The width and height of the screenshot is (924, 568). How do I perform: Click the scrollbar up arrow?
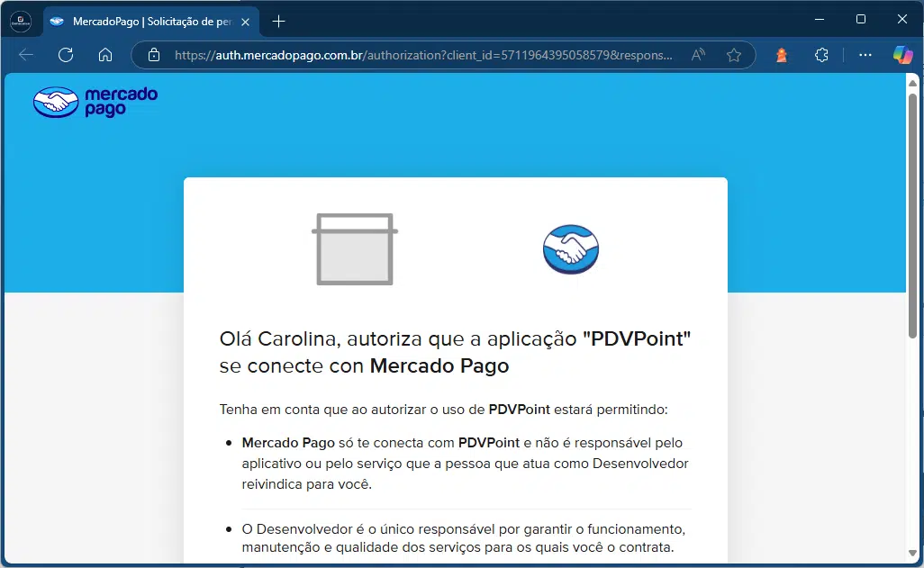pos(912,83)
